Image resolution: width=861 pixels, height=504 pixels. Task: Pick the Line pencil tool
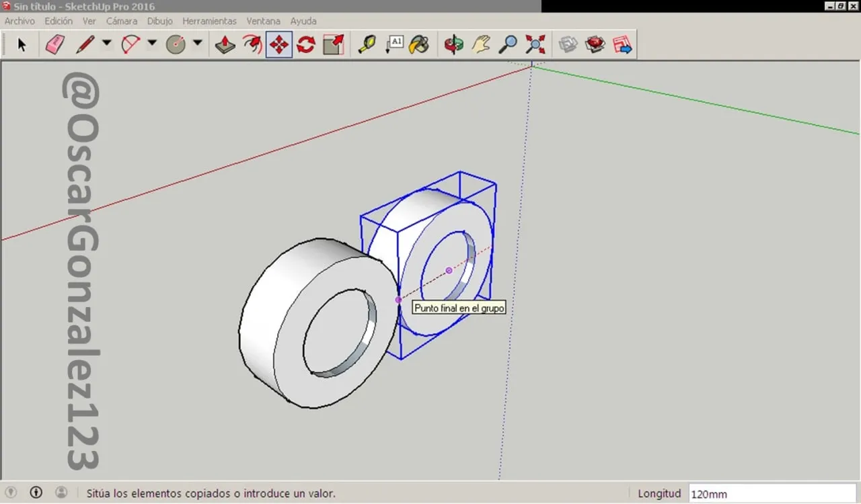(x=85, y=45)
